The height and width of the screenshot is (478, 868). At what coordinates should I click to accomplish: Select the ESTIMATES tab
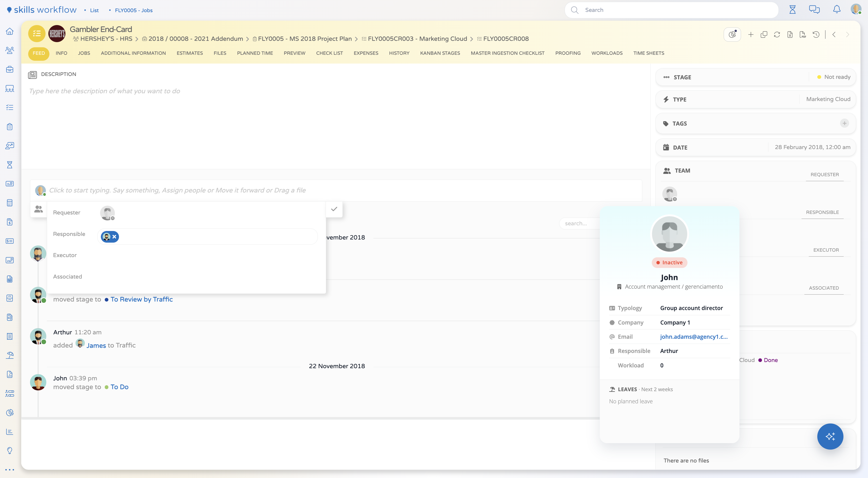pos(190,53)
